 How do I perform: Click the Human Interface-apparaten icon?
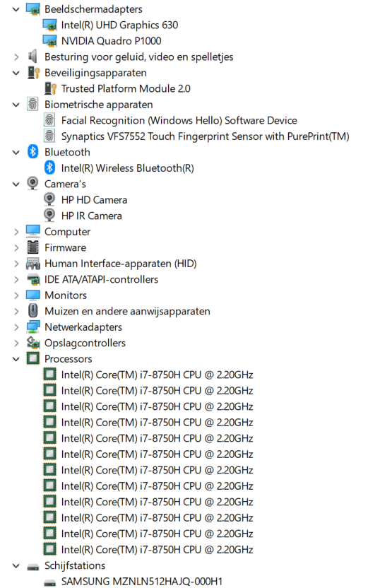(x=33, y=264)
